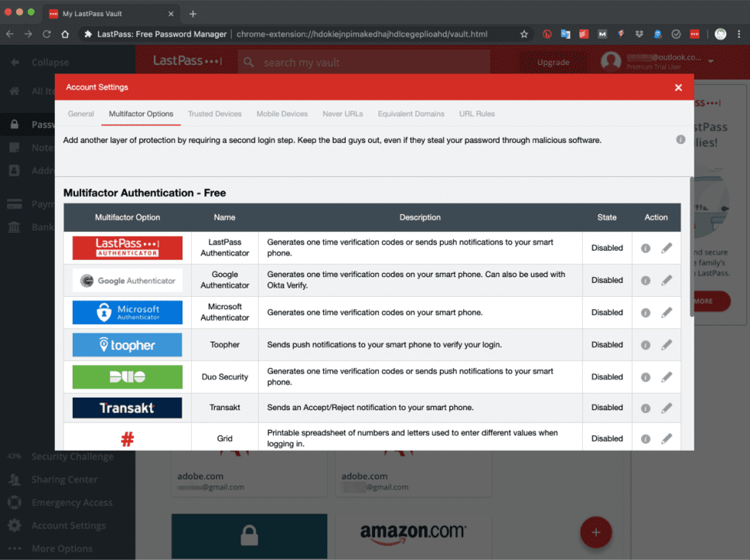Open a new browser tab
The image size is (750, 560).
click(x=193, y=14)
